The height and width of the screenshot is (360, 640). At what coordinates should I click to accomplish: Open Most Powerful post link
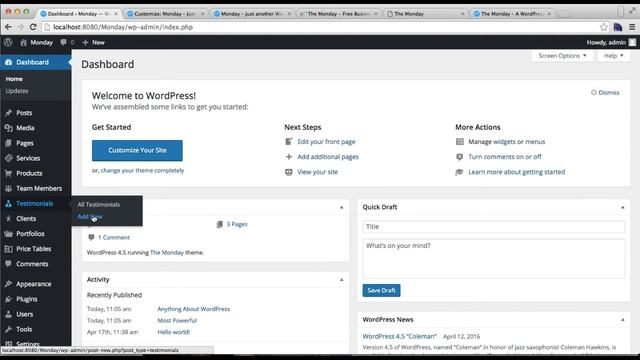click(x=177, y=320)
